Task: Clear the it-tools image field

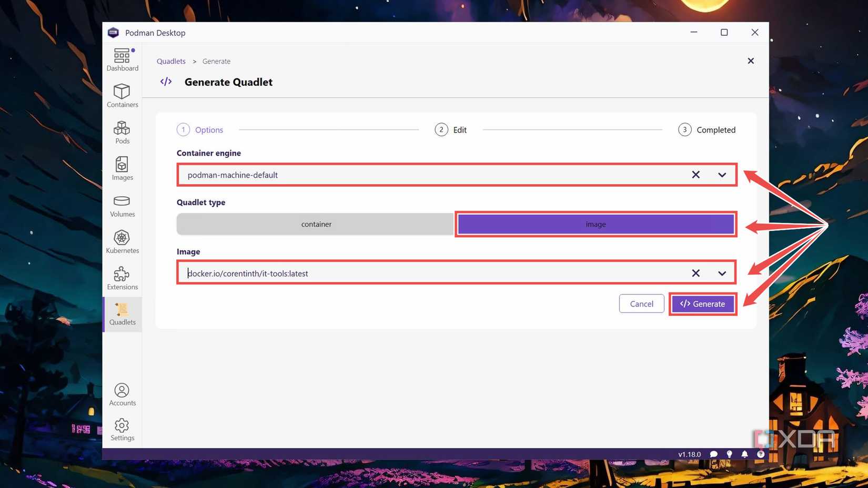Action: click(x=695, y=273)
